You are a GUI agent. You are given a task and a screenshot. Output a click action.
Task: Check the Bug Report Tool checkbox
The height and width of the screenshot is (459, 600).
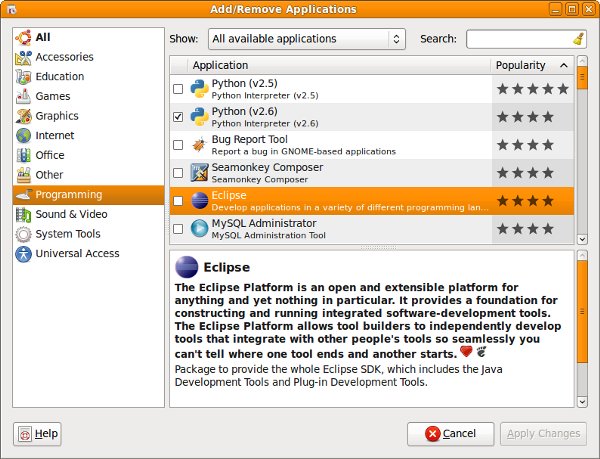coord(178,145)
